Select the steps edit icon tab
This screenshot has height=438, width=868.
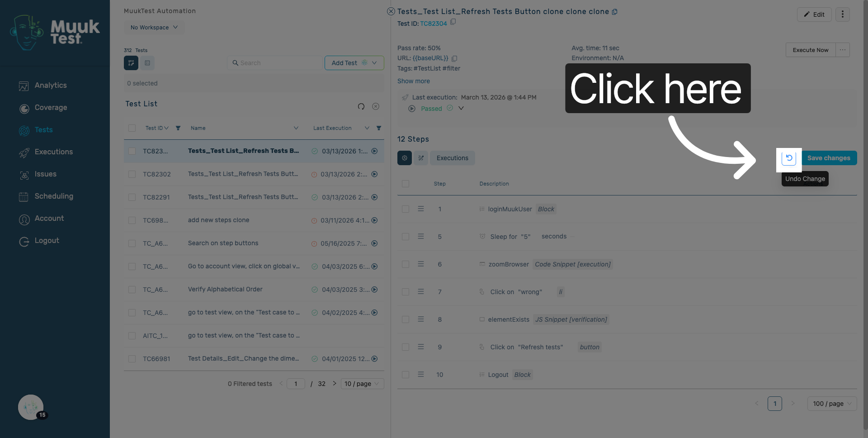[421, 158]
